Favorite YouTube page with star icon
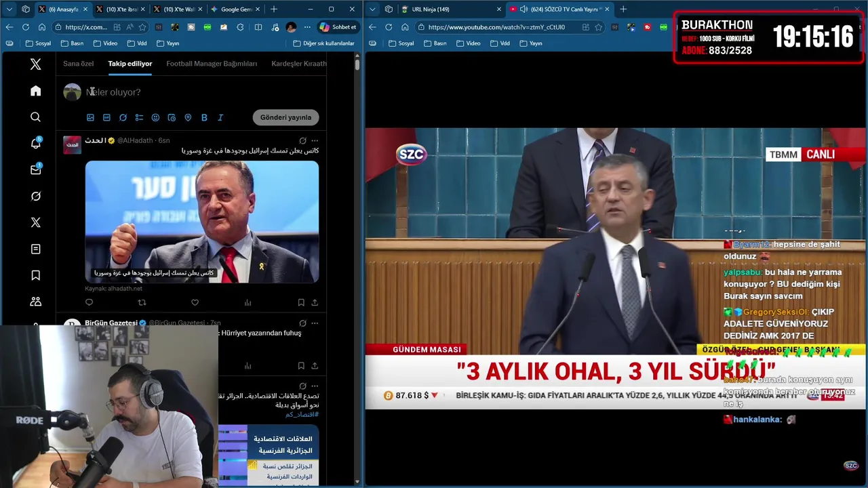The height and width of the screenshot is (488, 868). tap(598, 27)
